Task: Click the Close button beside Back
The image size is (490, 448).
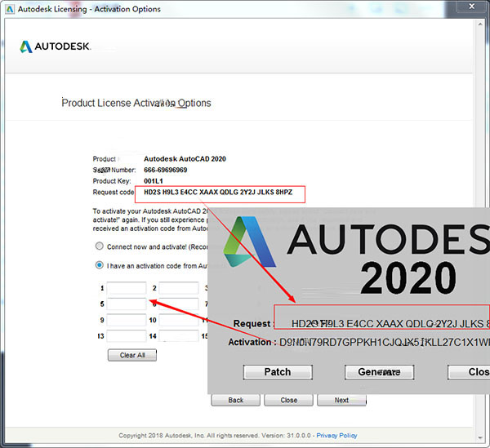Action: point(288,400)
